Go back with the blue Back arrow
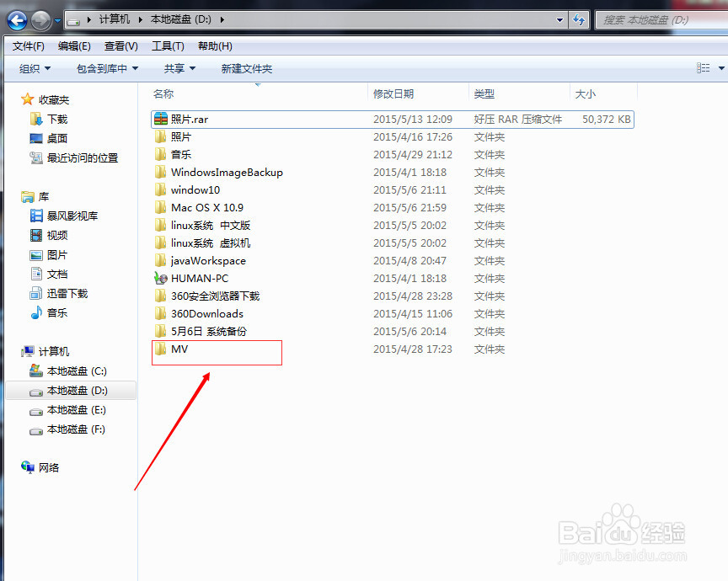The height and width of the screenshot is (581, 728). (x=18, y=20)
